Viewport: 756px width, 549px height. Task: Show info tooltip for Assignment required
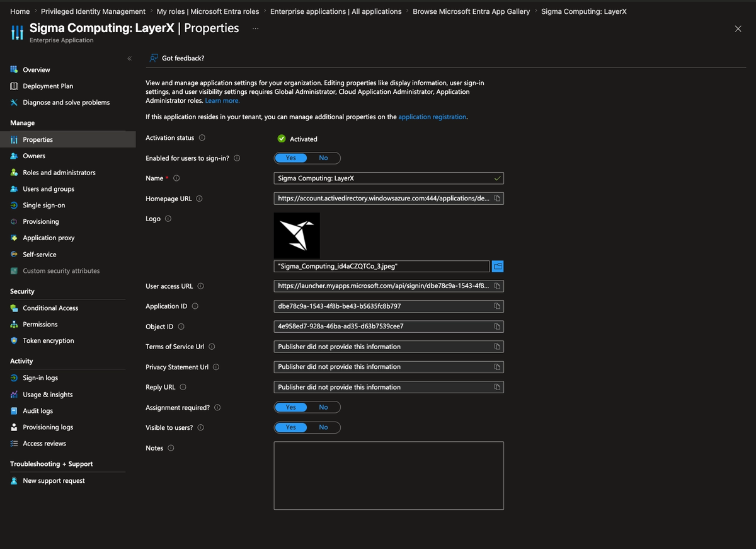(x=217, y=408)
